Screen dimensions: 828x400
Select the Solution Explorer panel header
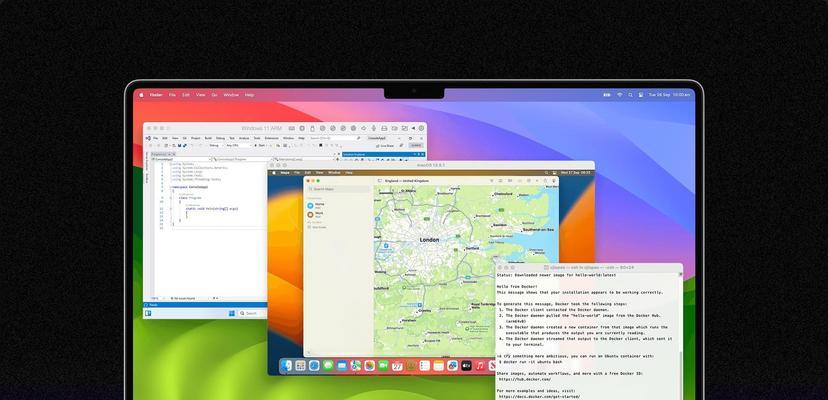383,154
